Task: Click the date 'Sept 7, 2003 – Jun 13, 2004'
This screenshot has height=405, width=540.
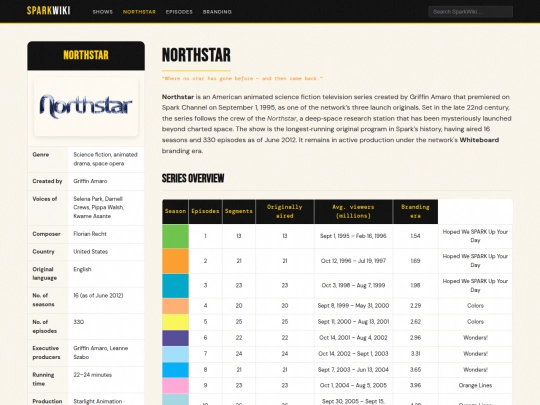Action: coord(353,370)
